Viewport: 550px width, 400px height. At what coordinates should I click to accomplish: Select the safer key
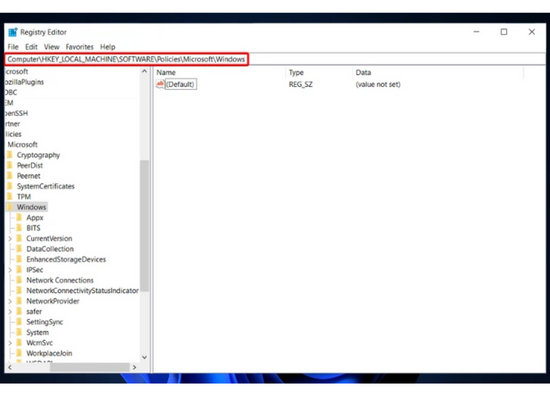34,312
